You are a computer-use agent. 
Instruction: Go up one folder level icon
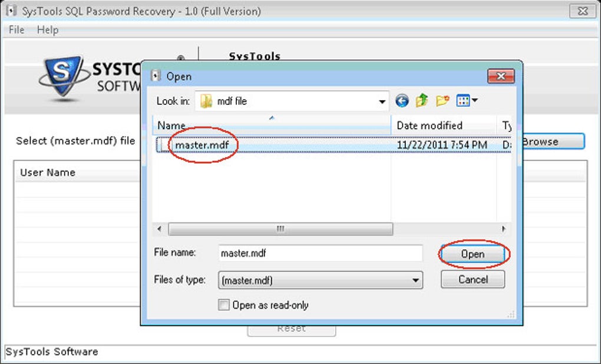[x=422, y=100]
